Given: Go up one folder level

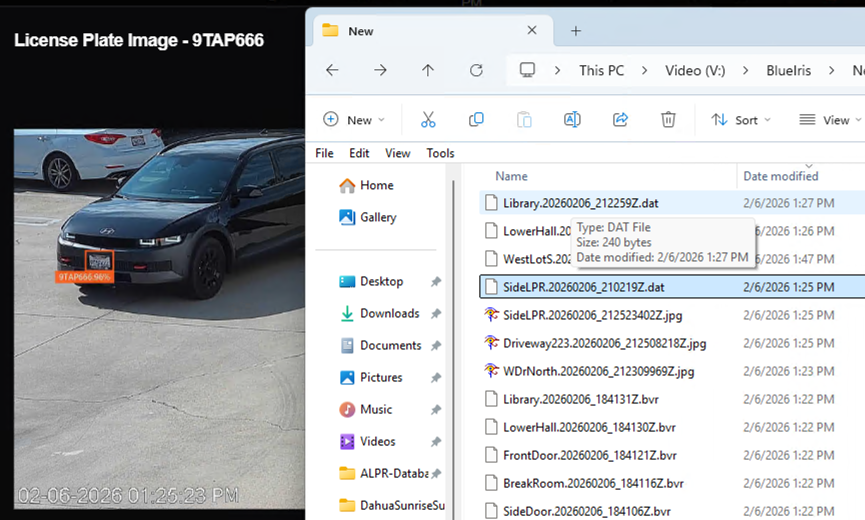Looking at the screenshot, I should pos(428,70).
